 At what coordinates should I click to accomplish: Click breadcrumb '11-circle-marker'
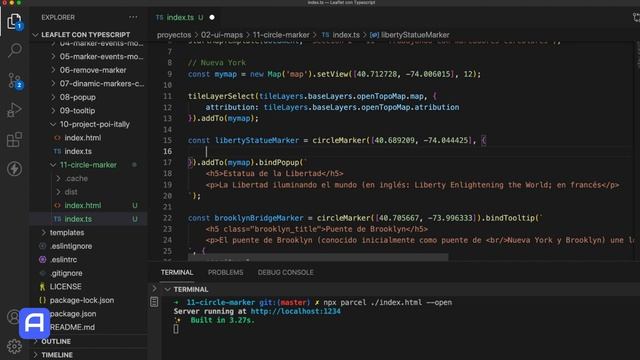(x=281, y=35)
